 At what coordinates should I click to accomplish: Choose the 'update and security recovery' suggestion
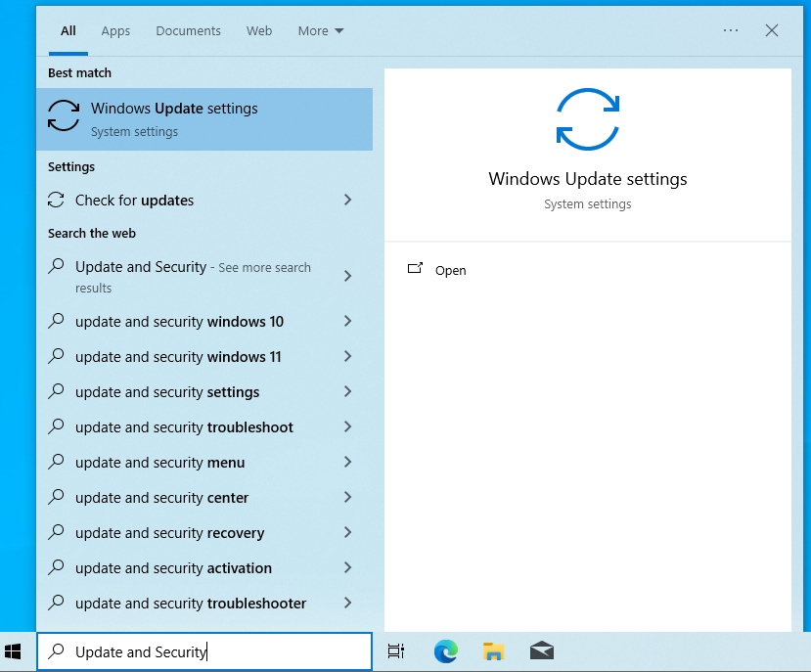(x=204, y=532)
